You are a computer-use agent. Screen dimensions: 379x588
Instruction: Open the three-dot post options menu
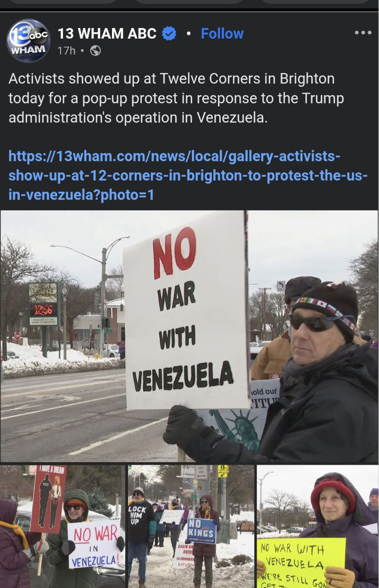[363, 33]
